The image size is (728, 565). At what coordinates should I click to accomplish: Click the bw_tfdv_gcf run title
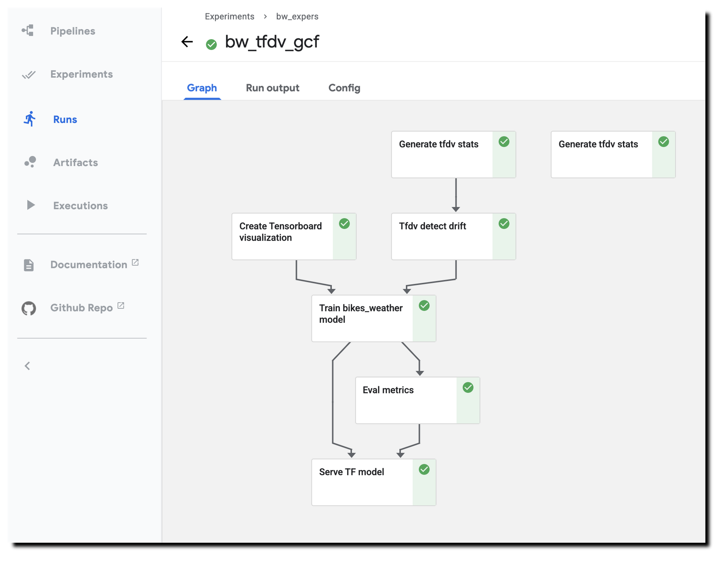point(272,42)
